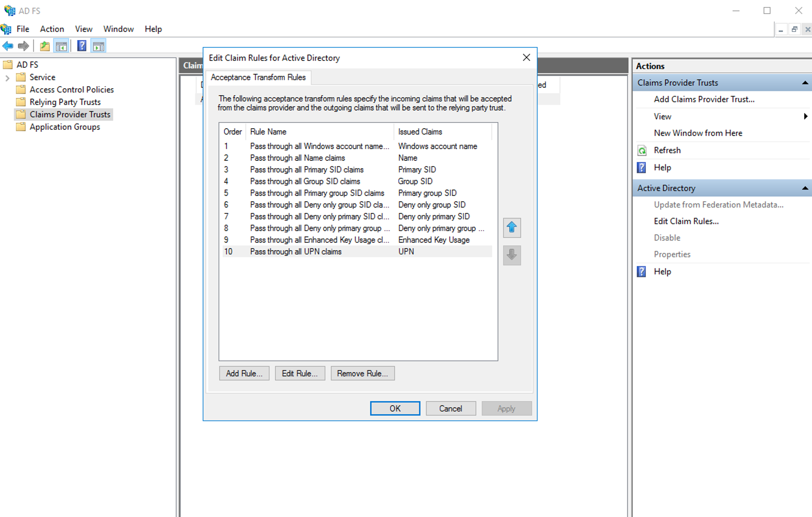812x517 pixels.
Task: Click the Cancel button
Action: 451,408
